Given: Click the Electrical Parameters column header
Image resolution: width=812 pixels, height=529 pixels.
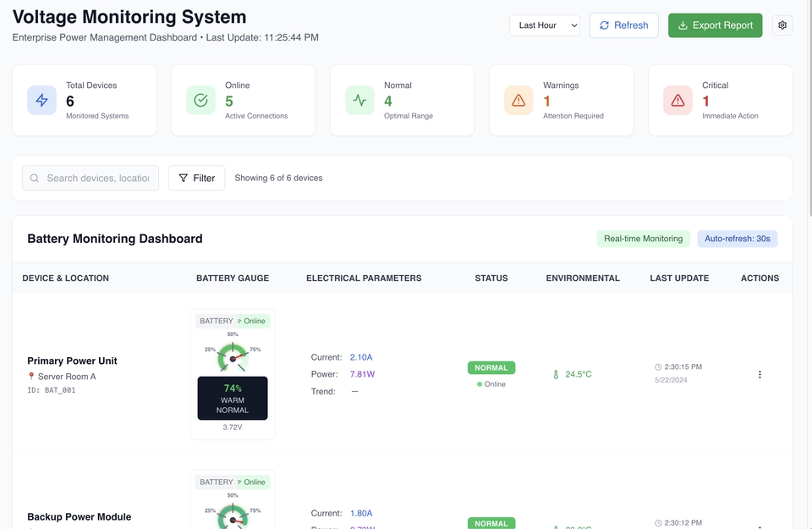Looking at the screenshot, I should coord(364,278).
